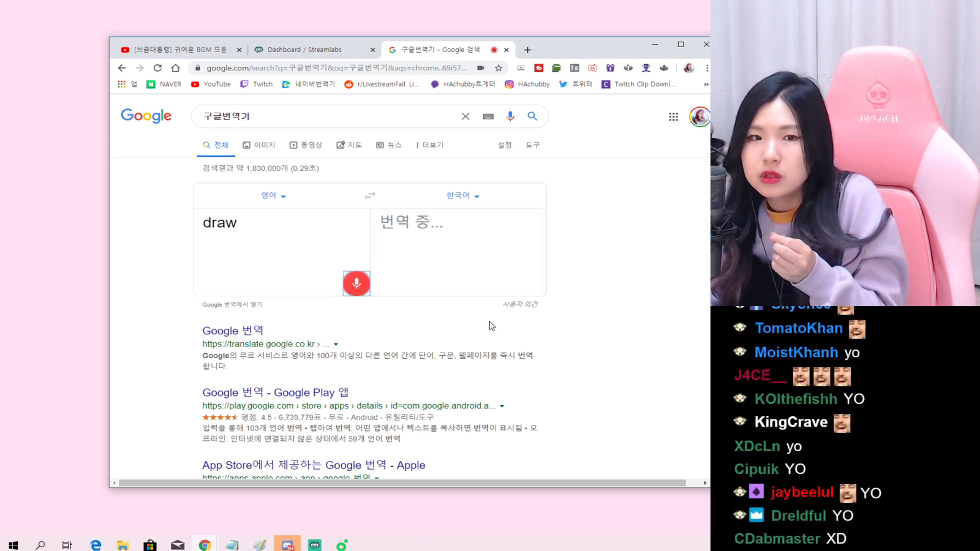The image size is (980, 551).
Task: Switch to 뉴스 news tab
Action: [x=389, y=145]
